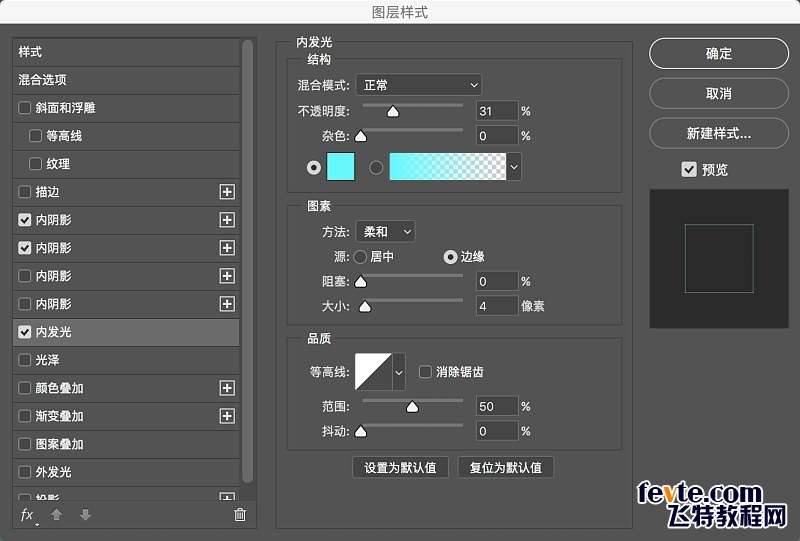This screenshot has height=541, width=800.
Task: Click the 大小 pixel field showing 4
Action: (x=497, y=306)
